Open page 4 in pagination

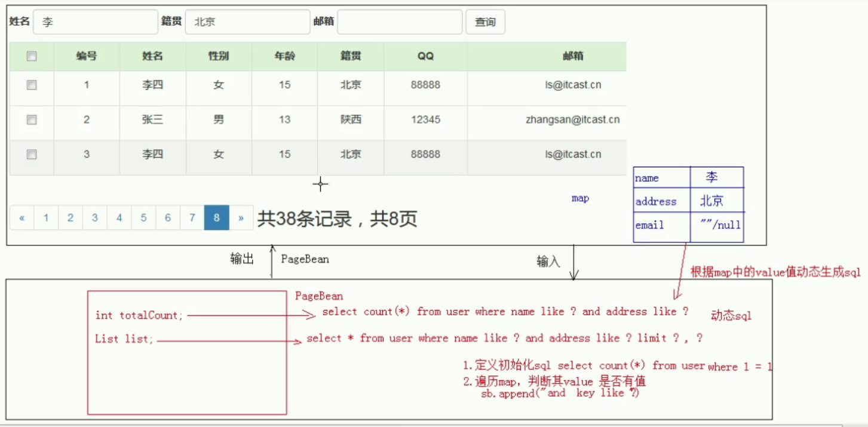(119, 218)
